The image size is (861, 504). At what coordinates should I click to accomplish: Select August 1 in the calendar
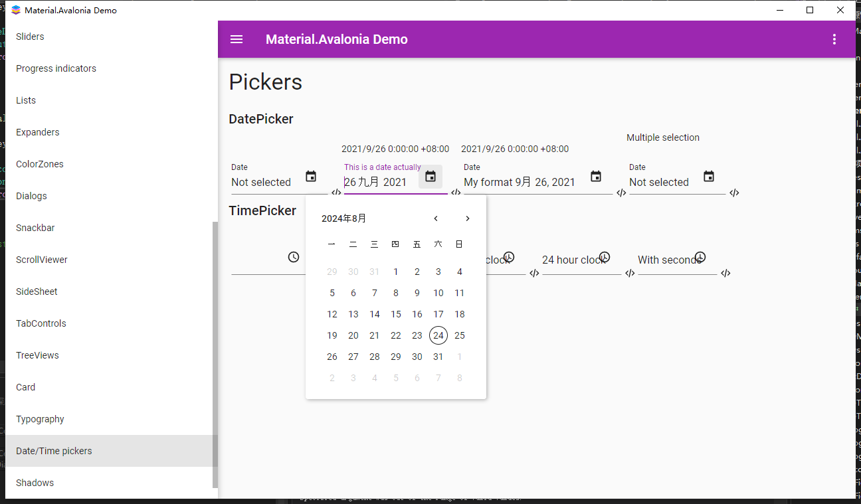(x=396, y=272)
